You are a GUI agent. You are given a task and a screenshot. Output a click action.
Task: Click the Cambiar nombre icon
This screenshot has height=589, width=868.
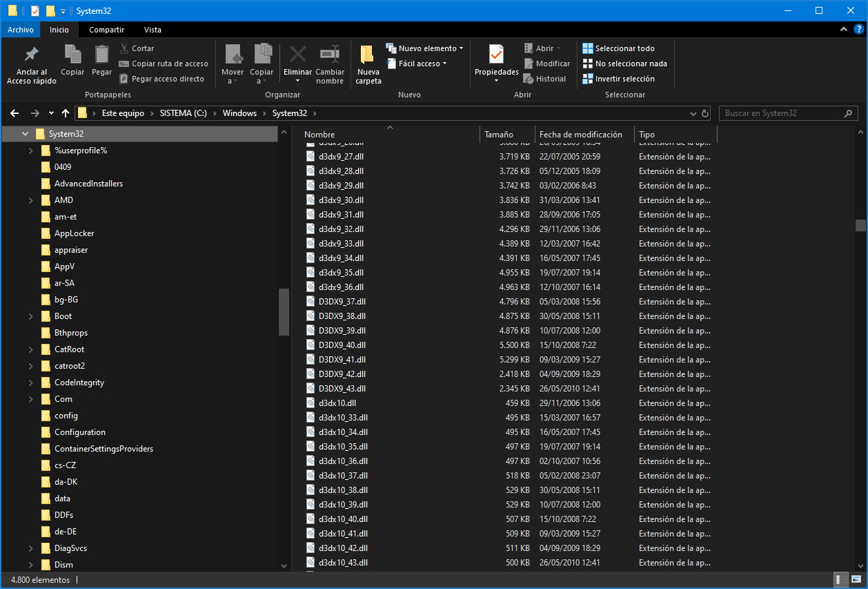[x=330, y=55]
